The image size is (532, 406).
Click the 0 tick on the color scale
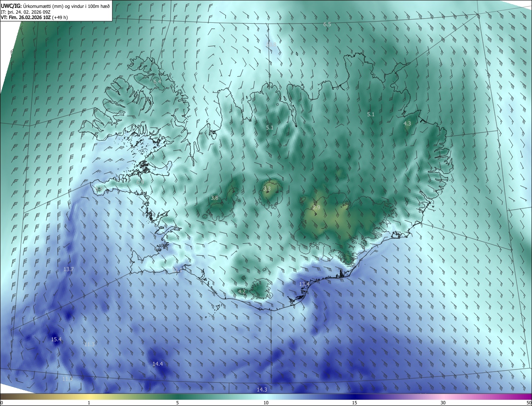[x=2, y=403]
